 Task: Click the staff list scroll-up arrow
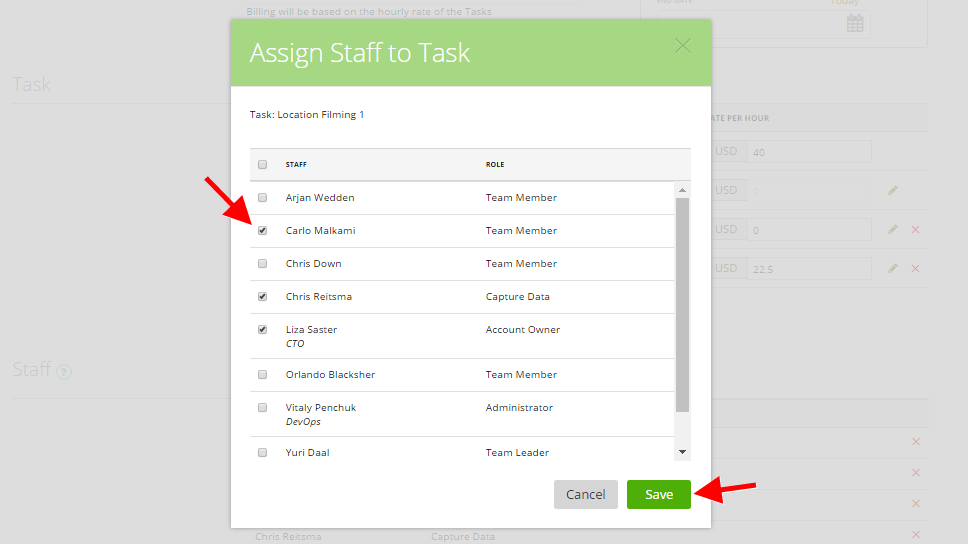[682, 190]
